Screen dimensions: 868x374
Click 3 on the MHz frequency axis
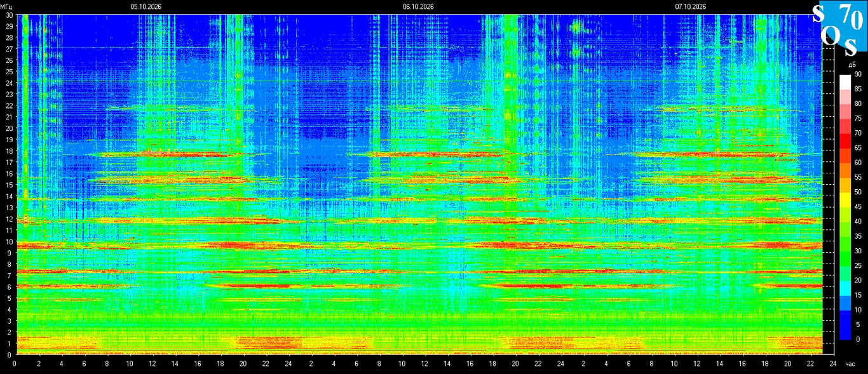pyautogui.click(x=10, y=321)
